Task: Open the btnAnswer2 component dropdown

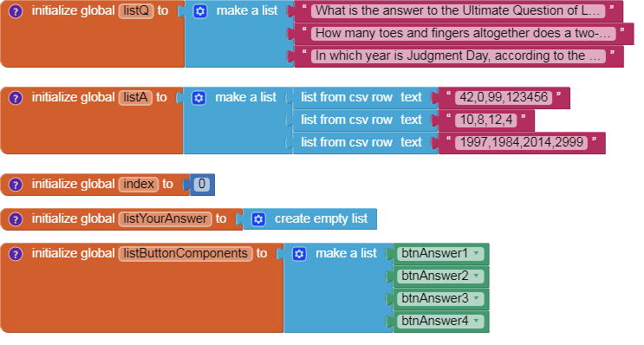Action: 477,276
